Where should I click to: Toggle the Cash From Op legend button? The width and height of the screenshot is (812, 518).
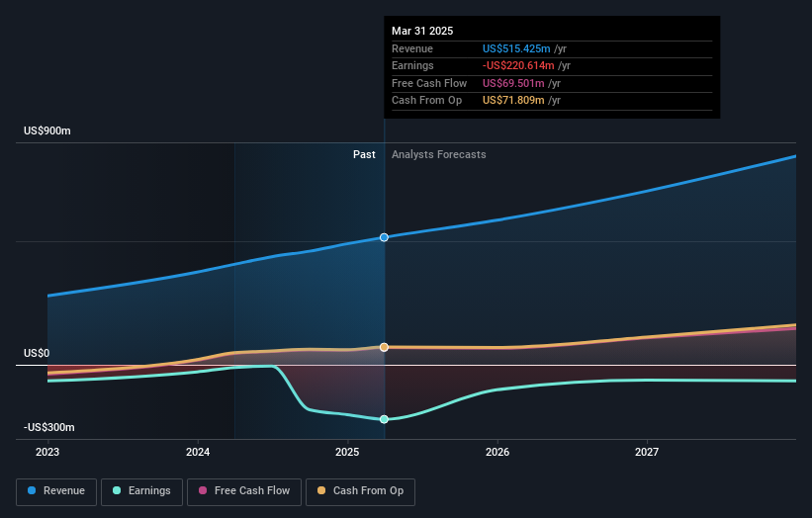pyautogui.click(x=360, y=491)
